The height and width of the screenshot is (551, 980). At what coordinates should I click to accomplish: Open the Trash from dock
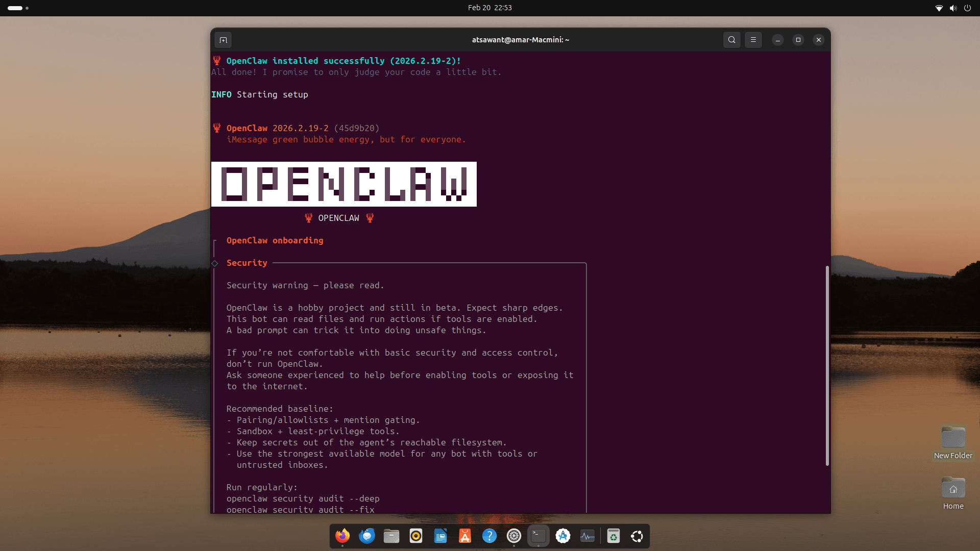coord(614,536)
